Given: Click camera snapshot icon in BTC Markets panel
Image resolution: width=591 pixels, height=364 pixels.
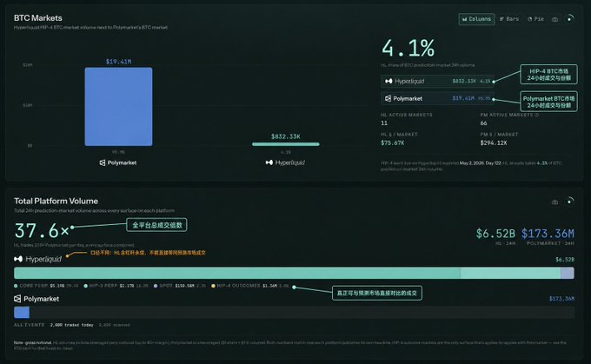Looking at the screenshot, I should click(x=554, y=19).
